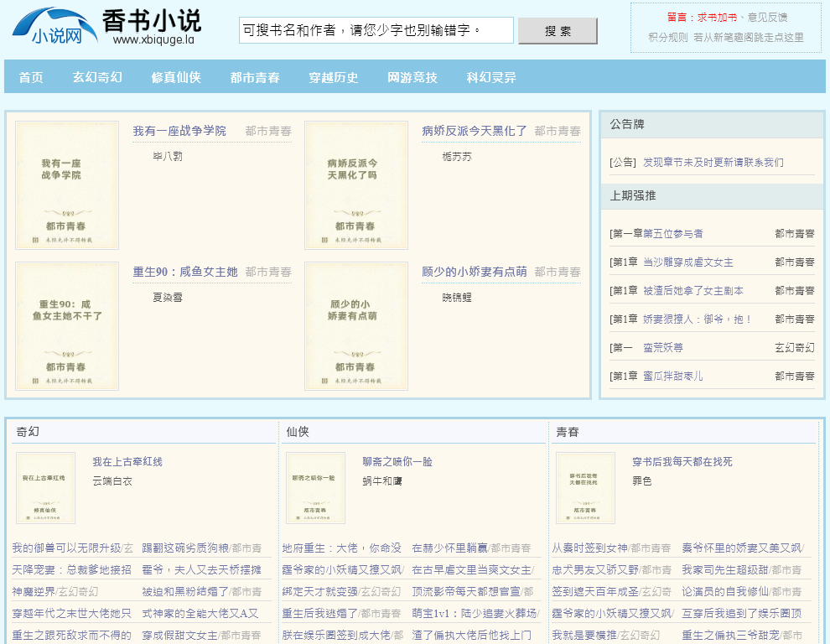Open the 穿书后我每天都在找死 cover thumbnail
Viewport: 830px width, 644px height.
pos(585,488)
